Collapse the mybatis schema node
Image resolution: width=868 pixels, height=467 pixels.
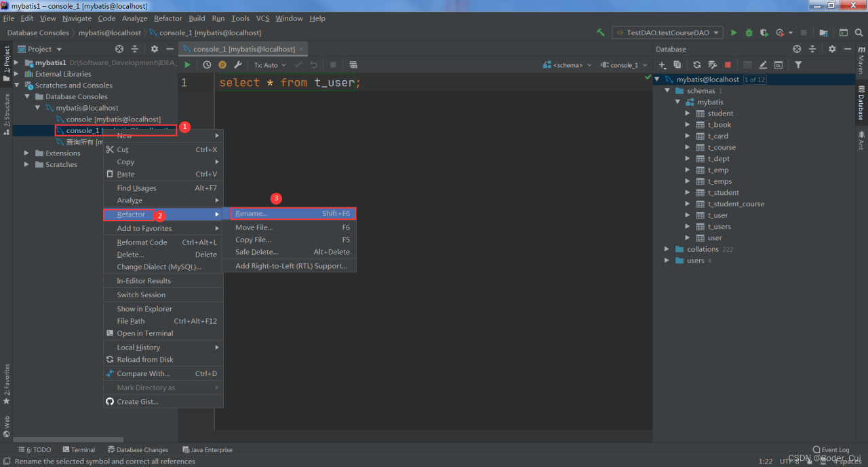click(x=677, y=102)
